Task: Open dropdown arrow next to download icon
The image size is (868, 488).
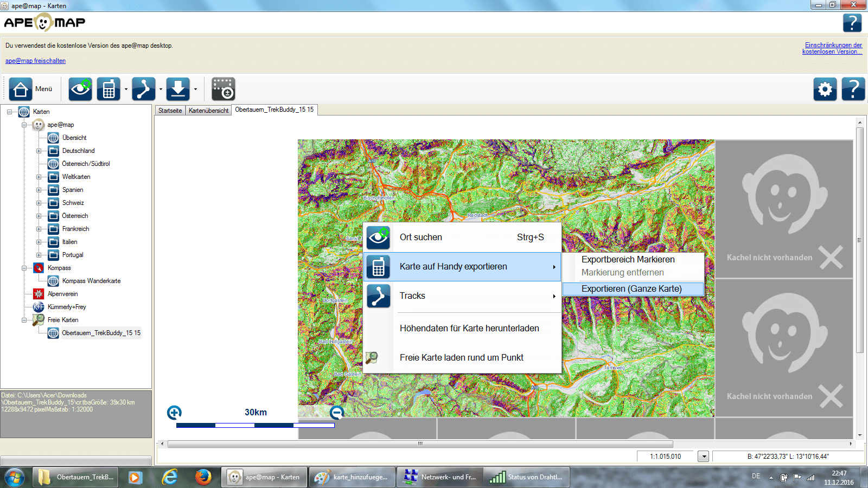Action: [x=195, y=89]
